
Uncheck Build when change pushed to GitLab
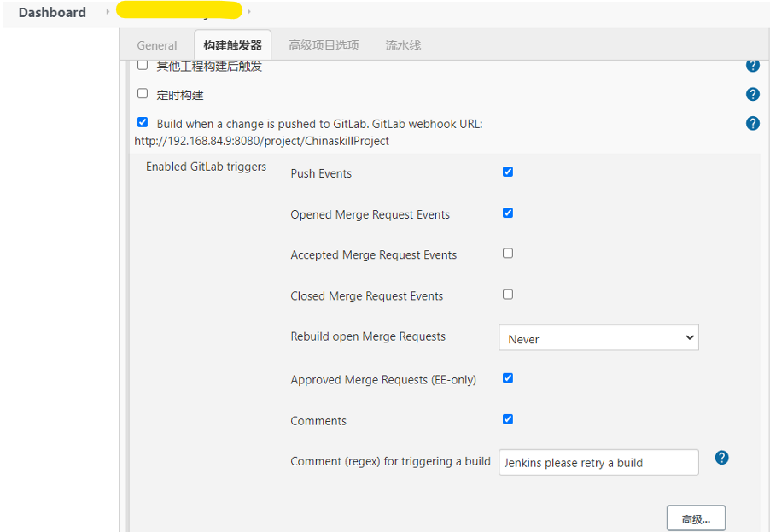(x=143, y=122)
